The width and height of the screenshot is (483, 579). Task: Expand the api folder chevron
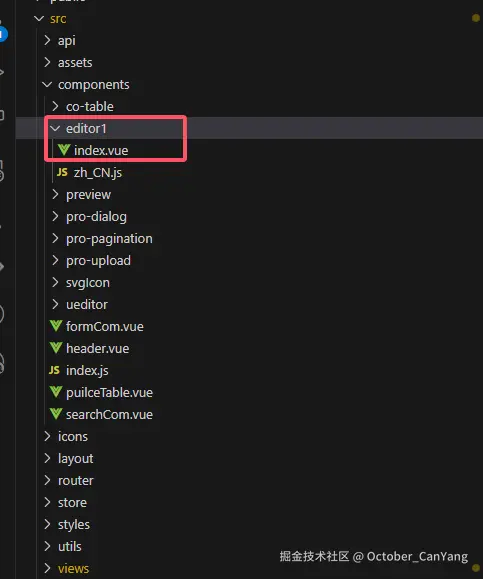coord(47,40)
